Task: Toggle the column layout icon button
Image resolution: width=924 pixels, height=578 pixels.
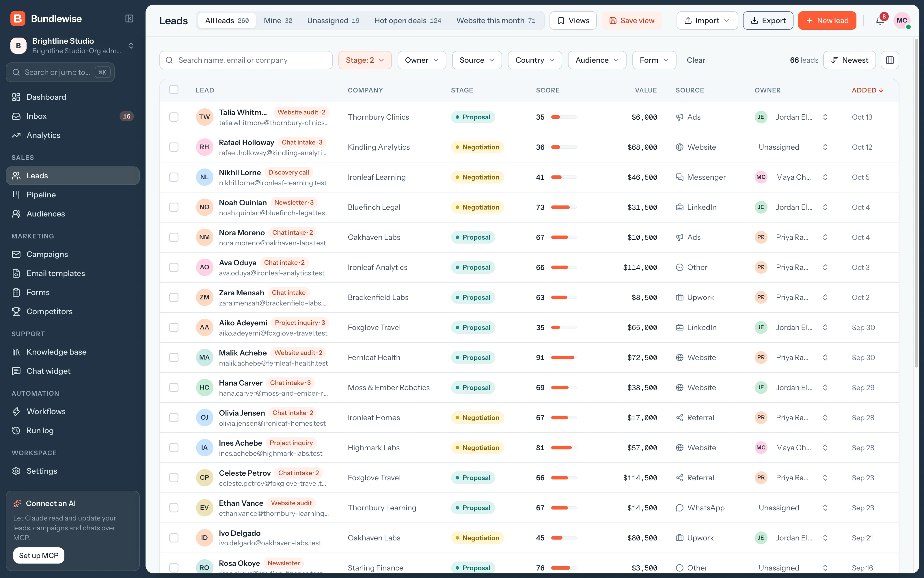Action: click(x=890, y=60)
